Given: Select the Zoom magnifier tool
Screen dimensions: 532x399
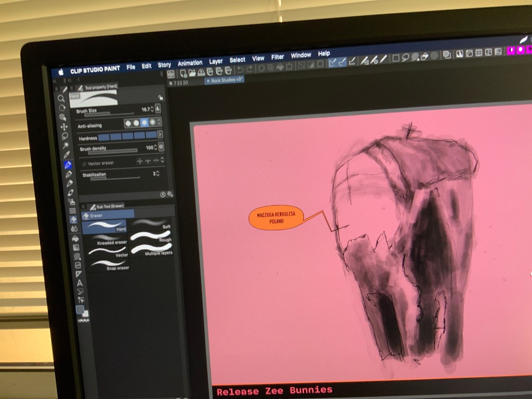Looking at the screenshot, I should click(61, 98).
